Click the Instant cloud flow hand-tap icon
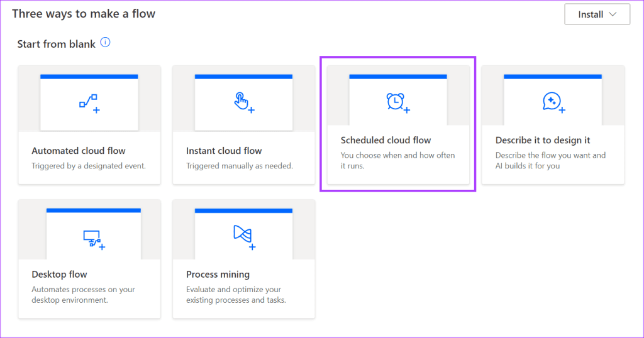644x338 pixels. (243, 102)
